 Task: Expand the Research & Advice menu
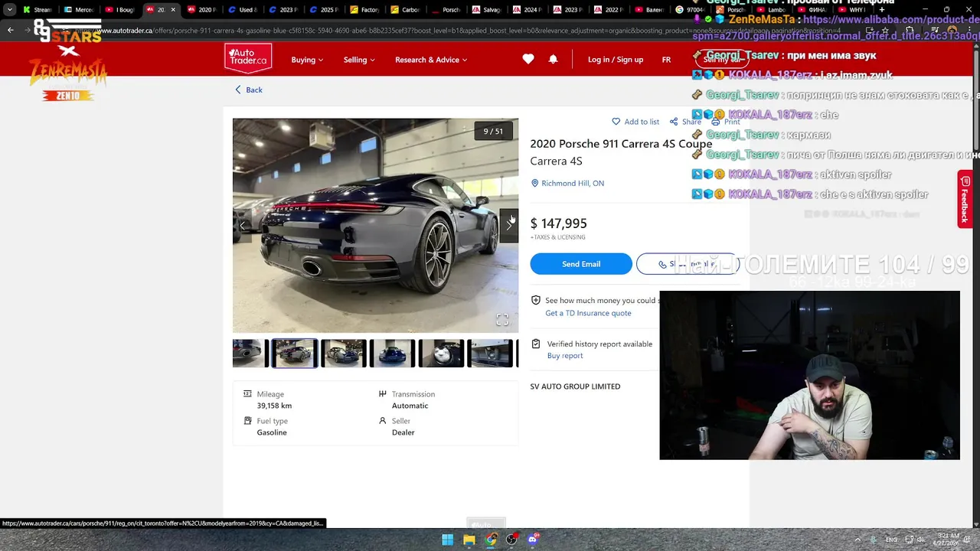click(431, 60)
